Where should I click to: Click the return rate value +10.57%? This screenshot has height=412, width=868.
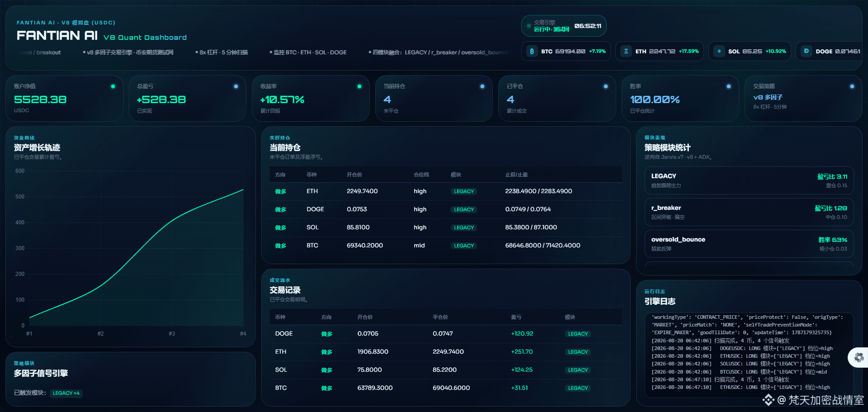pos(282,99)
